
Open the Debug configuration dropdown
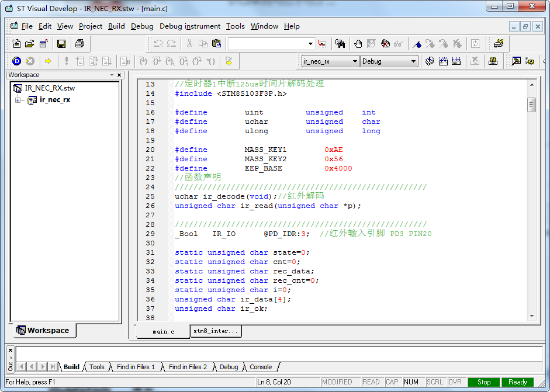pyautogui.click(x=414, y=61)
